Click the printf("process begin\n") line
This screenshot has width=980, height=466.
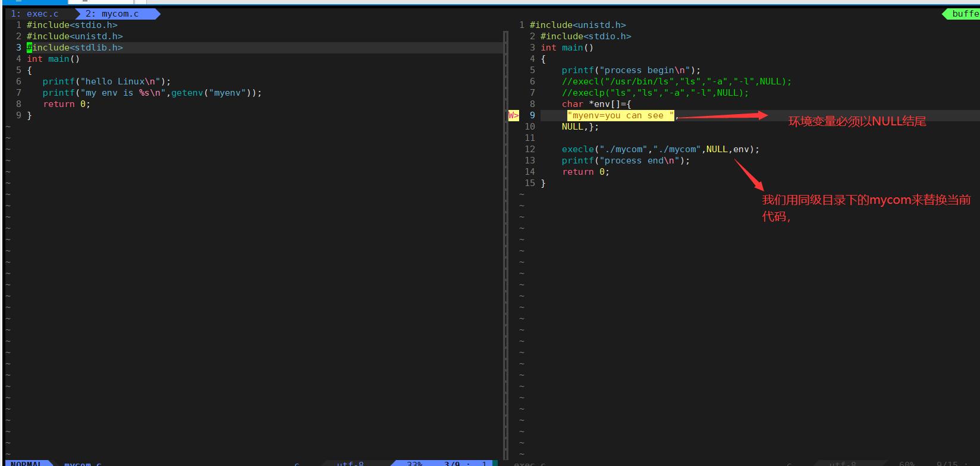point(631,70)
